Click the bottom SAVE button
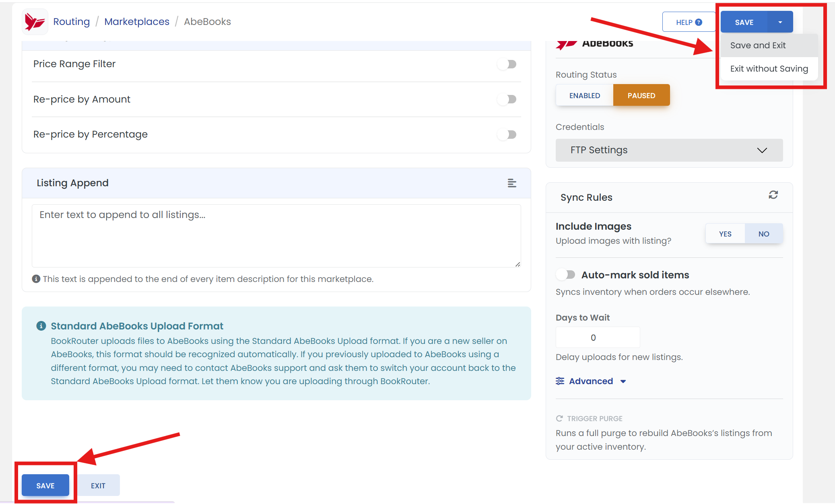This screenshot has height=504, width=835. (x=45, y=485)
